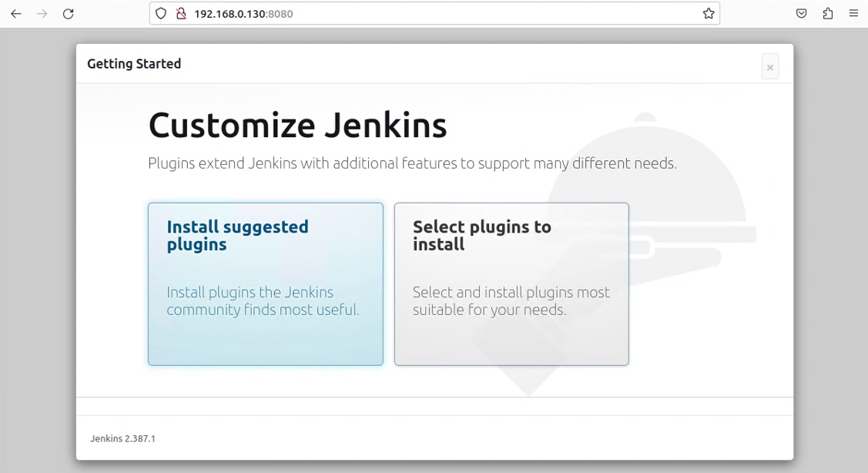Viewport: 868px width, 473px height.
Task: Open the Extensions puzzle icon
Action: click(827, 14)
